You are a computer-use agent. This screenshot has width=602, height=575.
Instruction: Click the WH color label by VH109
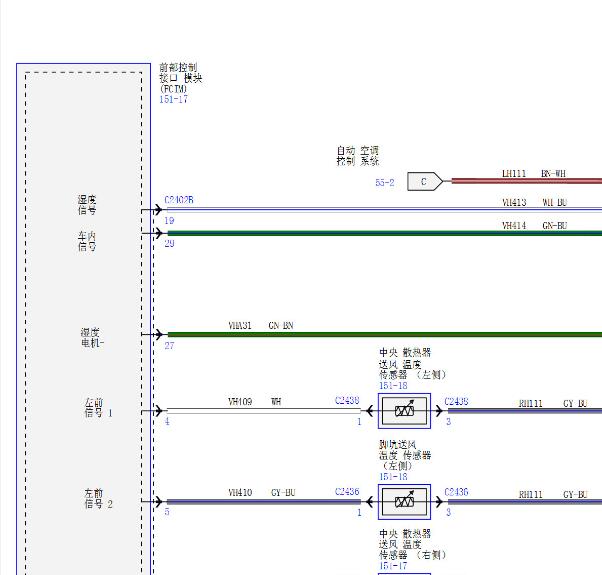pos(276,402)
